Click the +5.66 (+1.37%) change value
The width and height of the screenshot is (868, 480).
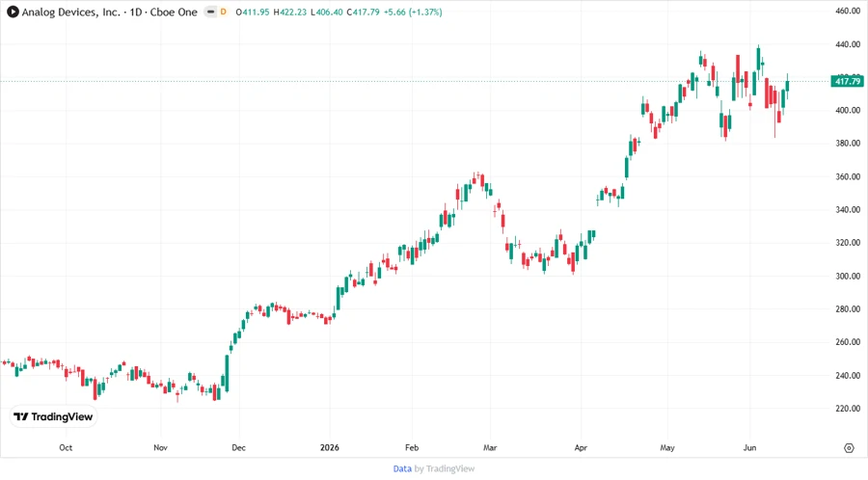tap(413, 12)
